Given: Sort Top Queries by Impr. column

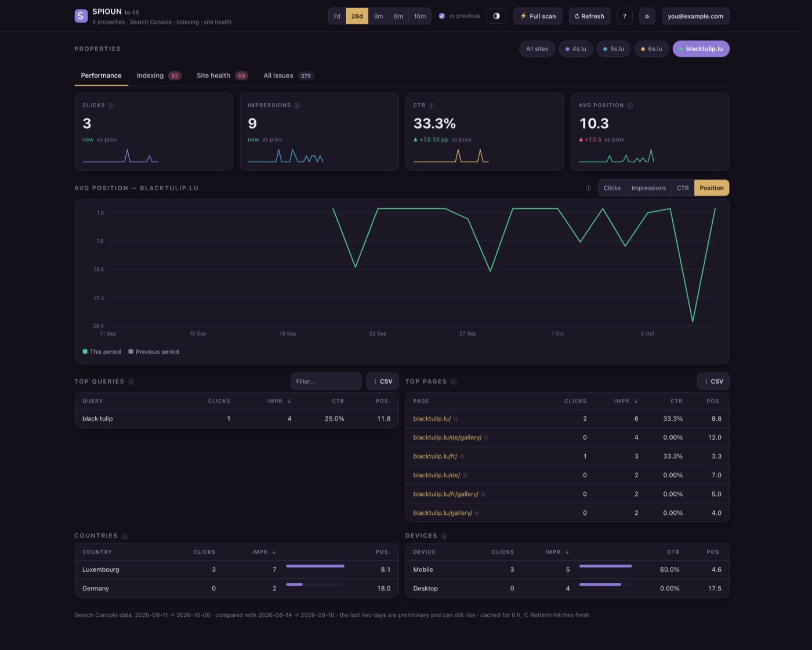Looking at the screenshot, I should point(279,401).
